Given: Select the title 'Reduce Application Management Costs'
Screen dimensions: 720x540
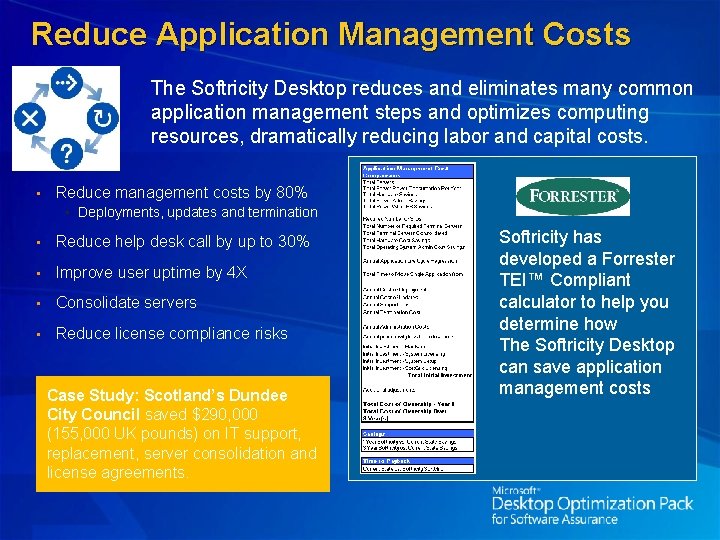Looking at the screenshot, I should (331, 34).
